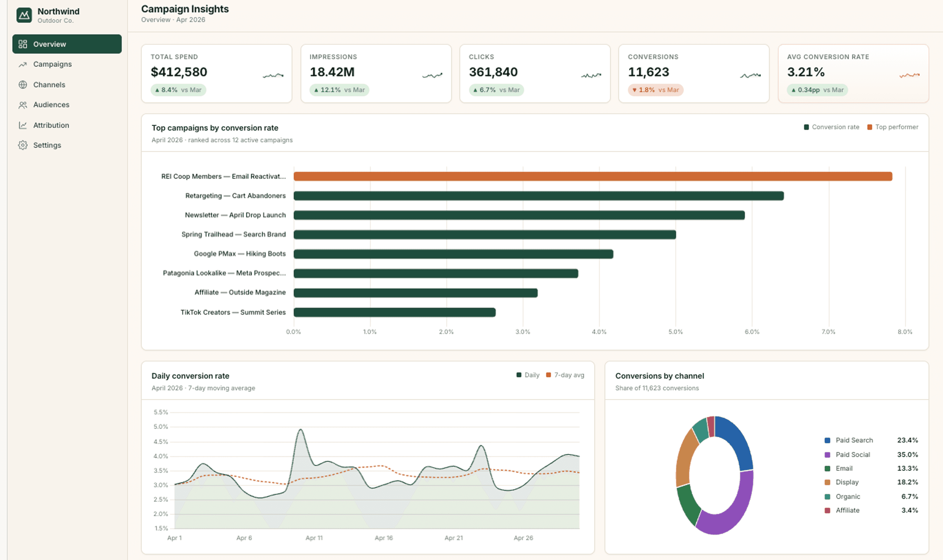Open Settings using the gear icon

[23, 145]
